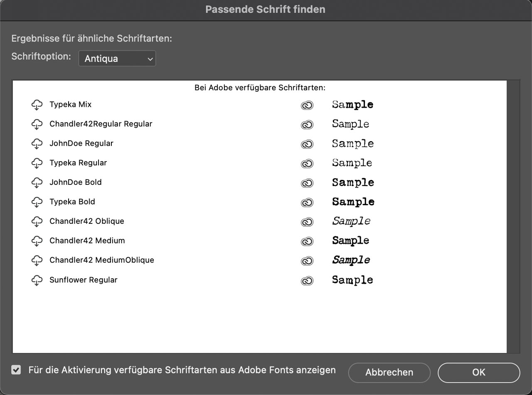The image size is (532, 395).
Task: Click the download cloud for Sunflower Regular
Action: [37, 280]
